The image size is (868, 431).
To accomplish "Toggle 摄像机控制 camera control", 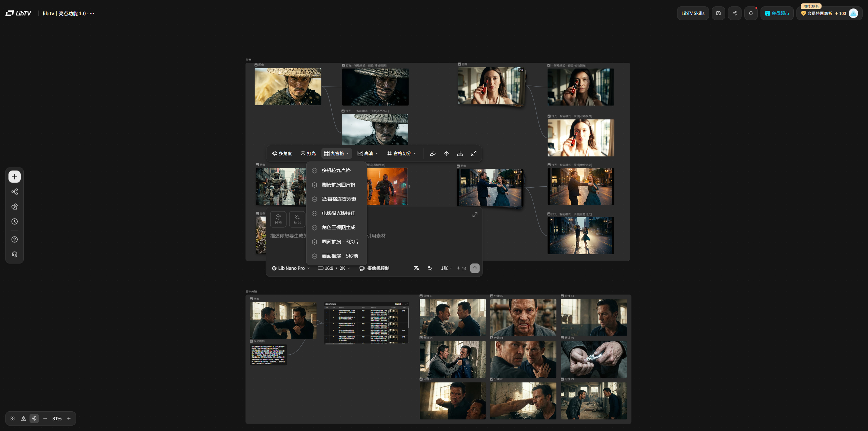I will click(374, 268).
